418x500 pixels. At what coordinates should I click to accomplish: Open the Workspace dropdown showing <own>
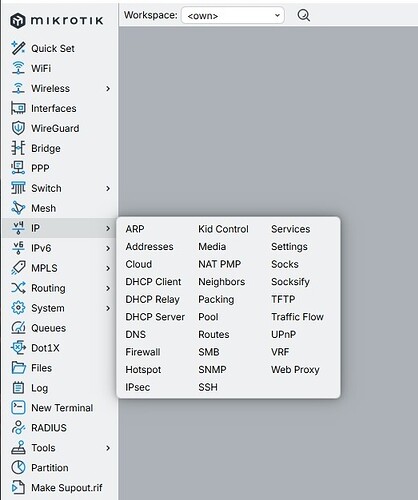click(x=233, y=15)
